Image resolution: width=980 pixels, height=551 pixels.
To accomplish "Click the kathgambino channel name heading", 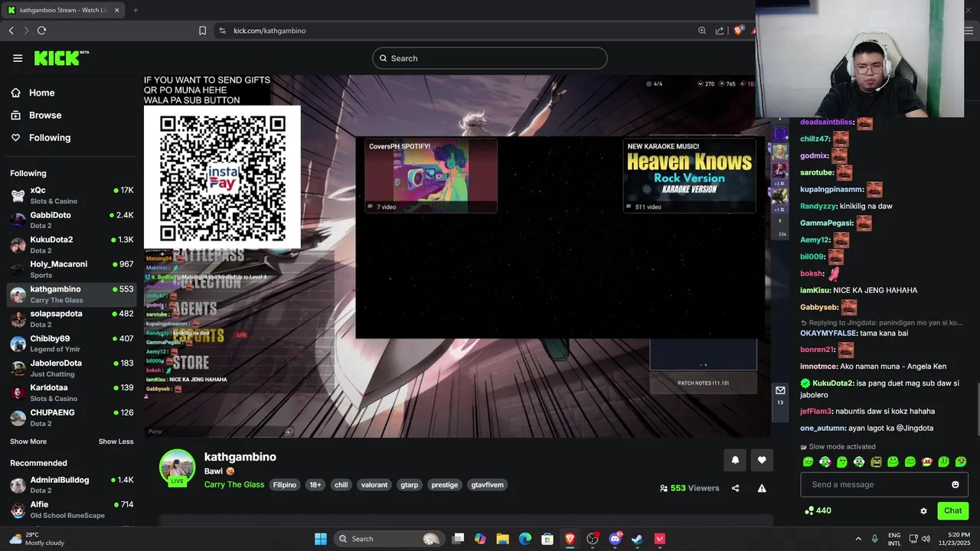I will coord(240,457).
